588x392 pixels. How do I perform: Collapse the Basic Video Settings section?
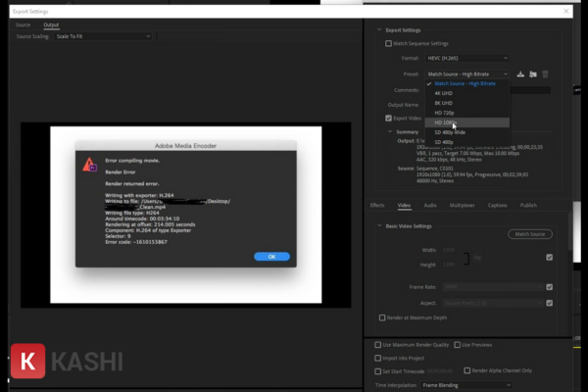380,225
